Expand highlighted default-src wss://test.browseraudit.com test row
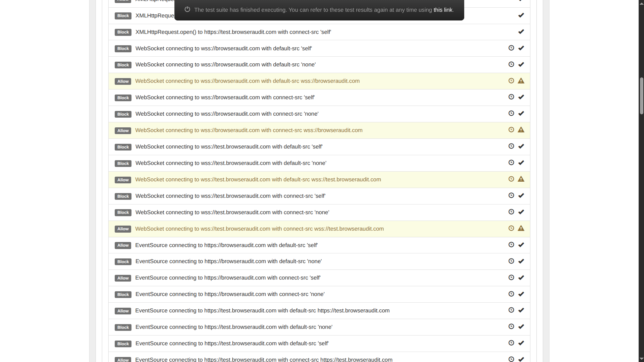644x362 pixels. 258,180
